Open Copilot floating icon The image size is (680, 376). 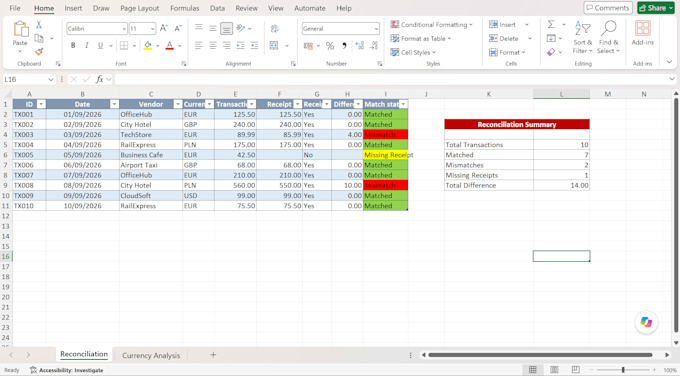(x=646, y=322)
